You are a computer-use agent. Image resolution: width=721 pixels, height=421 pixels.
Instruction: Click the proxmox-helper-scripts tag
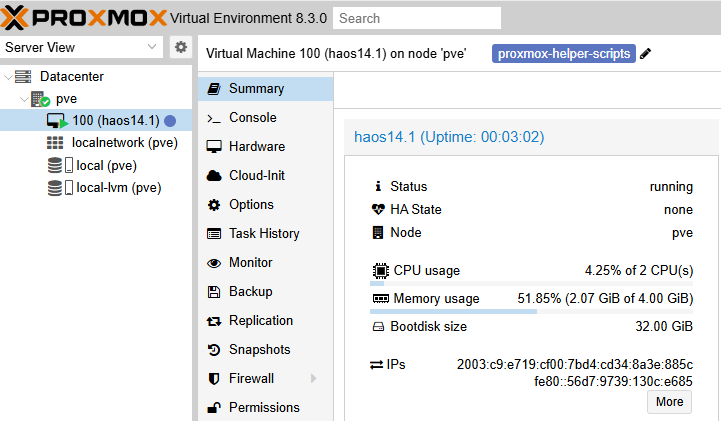click(564, 54)
